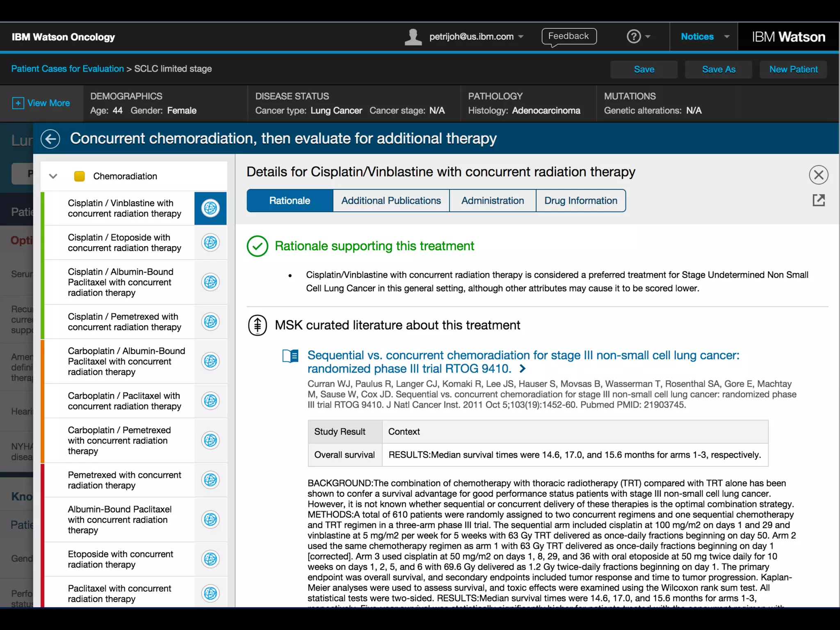The image size is (840, 630).
Task: Open details icon for Pemetrexed with concurrent radiation
Action: (210, 480)
